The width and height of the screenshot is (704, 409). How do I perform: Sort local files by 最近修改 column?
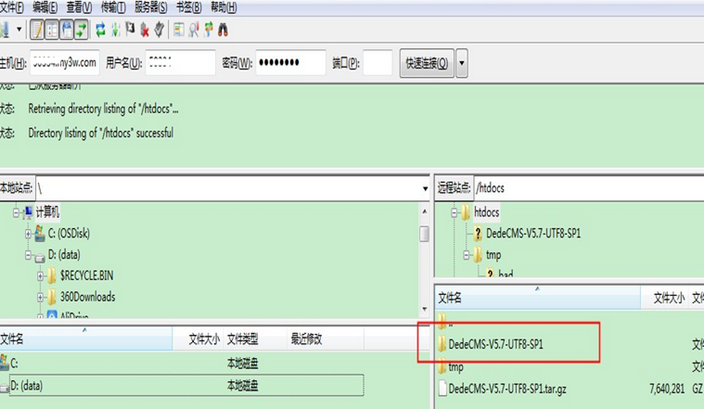(x=326, y=339)
